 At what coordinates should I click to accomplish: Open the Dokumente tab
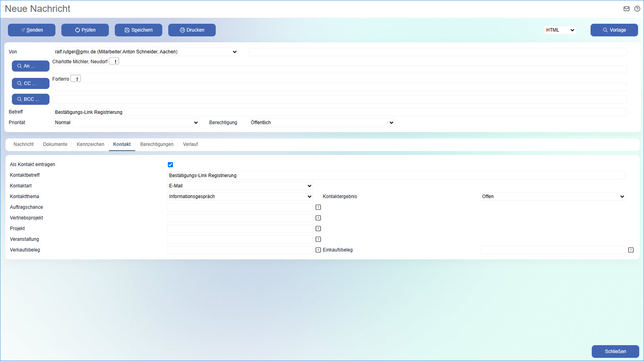[55, 144]
